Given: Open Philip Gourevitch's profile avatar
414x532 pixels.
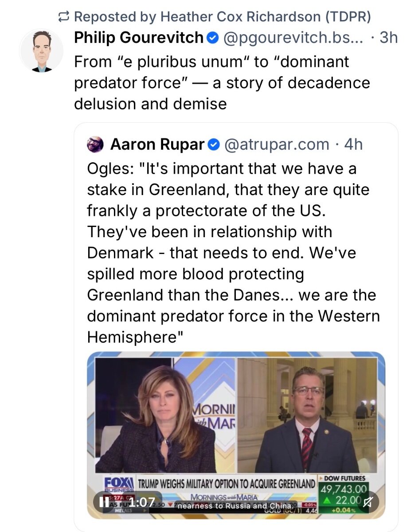Looking at the screenshot, I should pos(42,50).
